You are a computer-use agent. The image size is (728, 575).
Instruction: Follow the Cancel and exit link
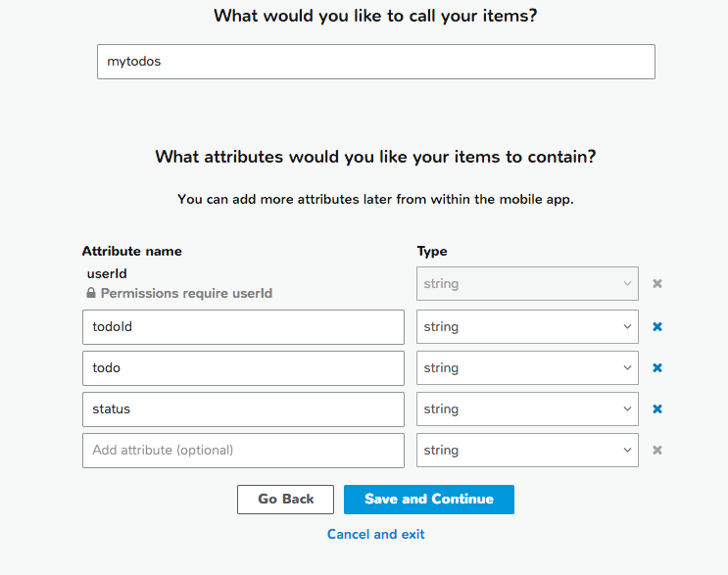[x=376, y=534]
